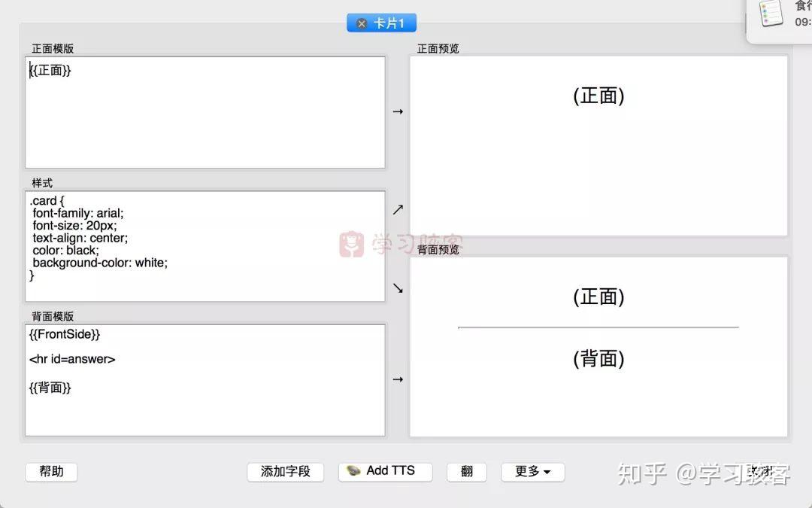Click the 更多 button's down triangle
Screen dimensions: 812x508
coord(547,472)
